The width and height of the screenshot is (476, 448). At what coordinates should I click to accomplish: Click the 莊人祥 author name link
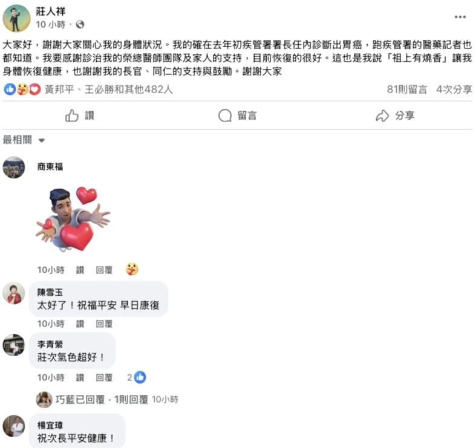click(51, 11)
